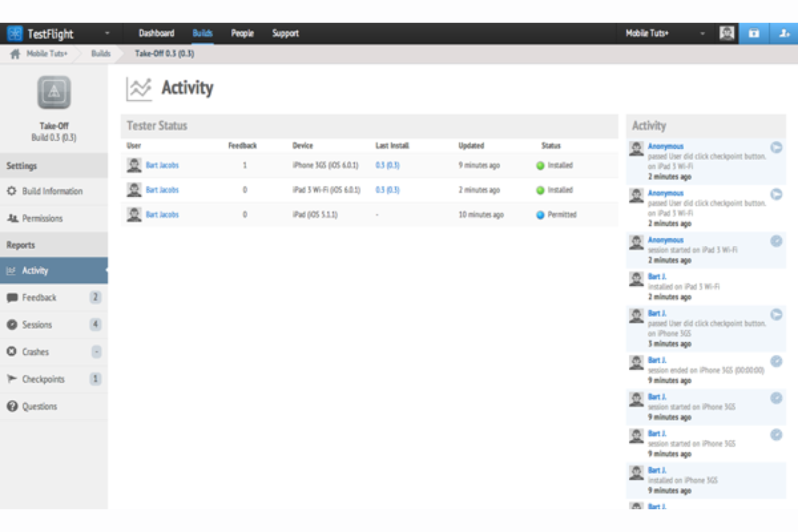
Task: Click the Sessions icon in Reports sidebar
Action: pos(12,324)
